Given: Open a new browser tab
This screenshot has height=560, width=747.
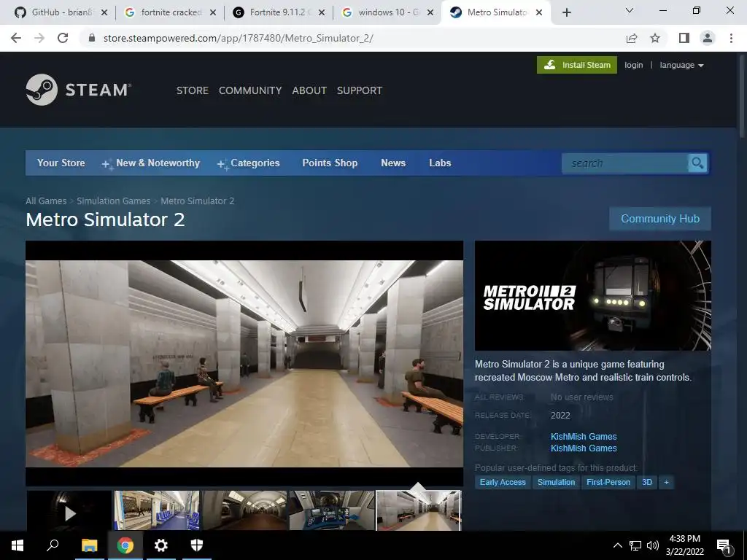Looking at the screenshot, I should [x=566, y=12].
